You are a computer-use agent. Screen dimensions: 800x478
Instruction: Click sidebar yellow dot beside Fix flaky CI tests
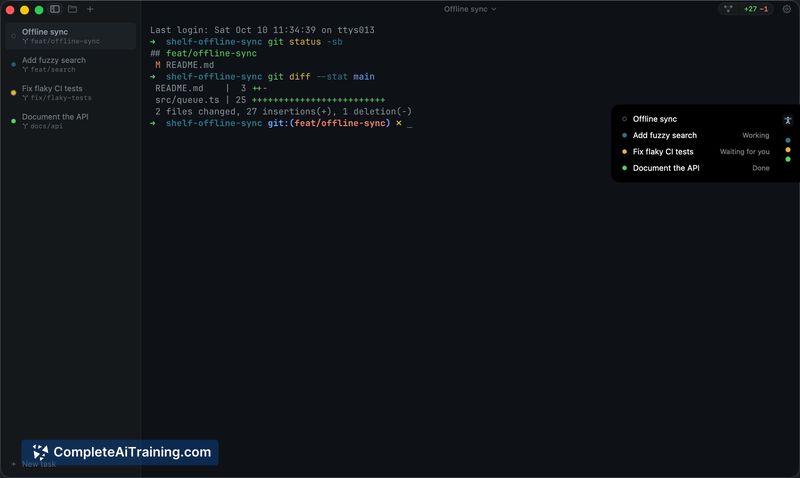click(x=13, y=93)
